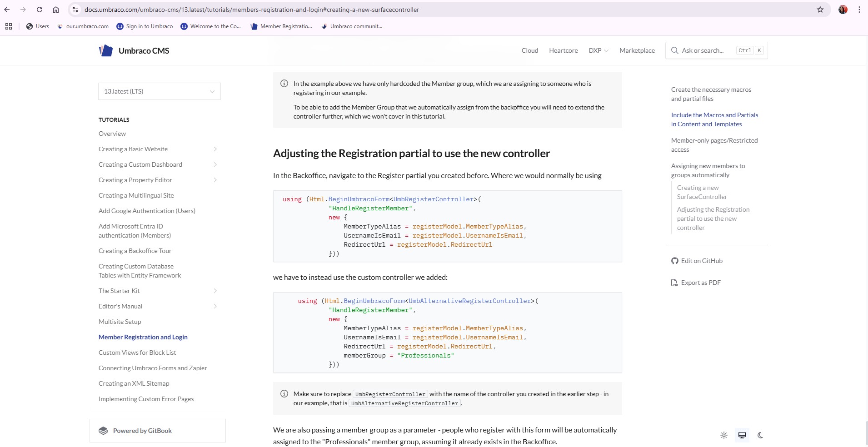The image size is (868, 447).
Task: Jump to Creating a new SurfaceController
Action: tap(702, 192)
